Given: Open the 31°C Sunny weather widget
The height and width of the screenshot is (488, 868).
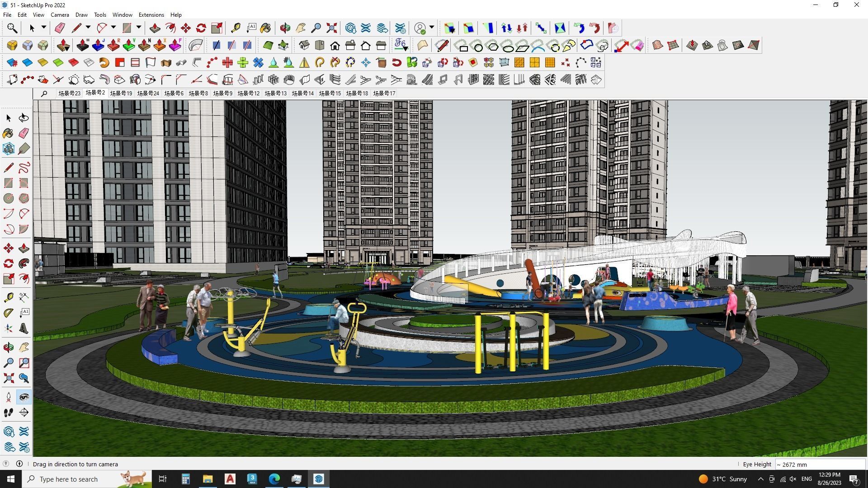Looking at the screenshot, I should coord(722,479).
